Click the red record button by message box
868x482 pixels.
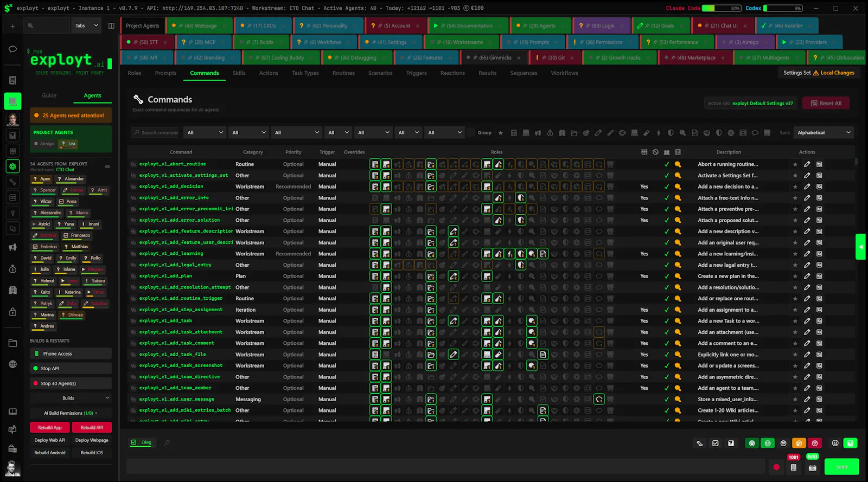click(776, 467)
